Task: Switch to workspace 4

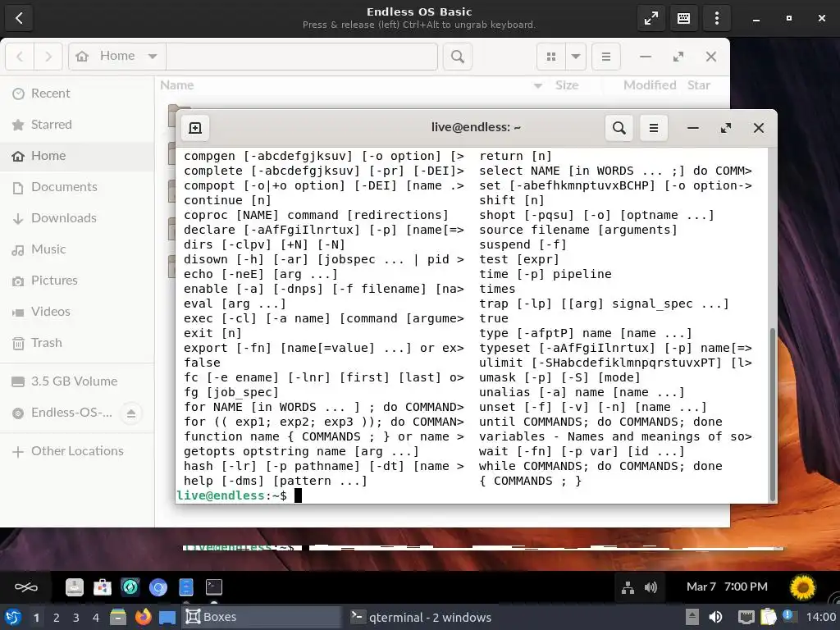Action: pyautogui.click(x=96, y=618)
